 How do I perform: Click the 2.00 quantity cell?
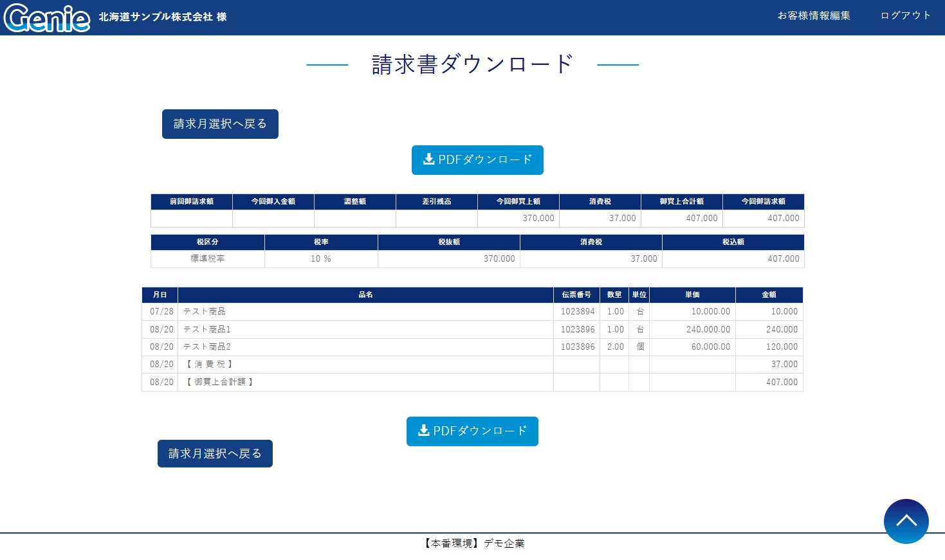pos(614,347)
